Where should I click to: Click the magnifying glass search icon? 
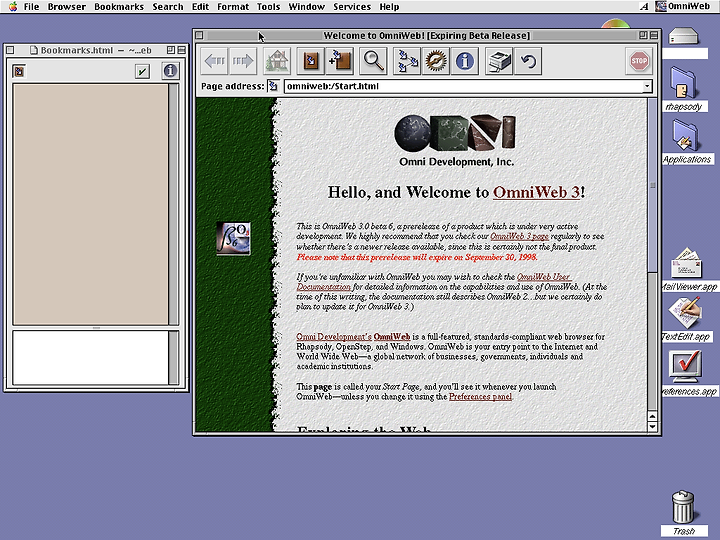click(373, 61)
